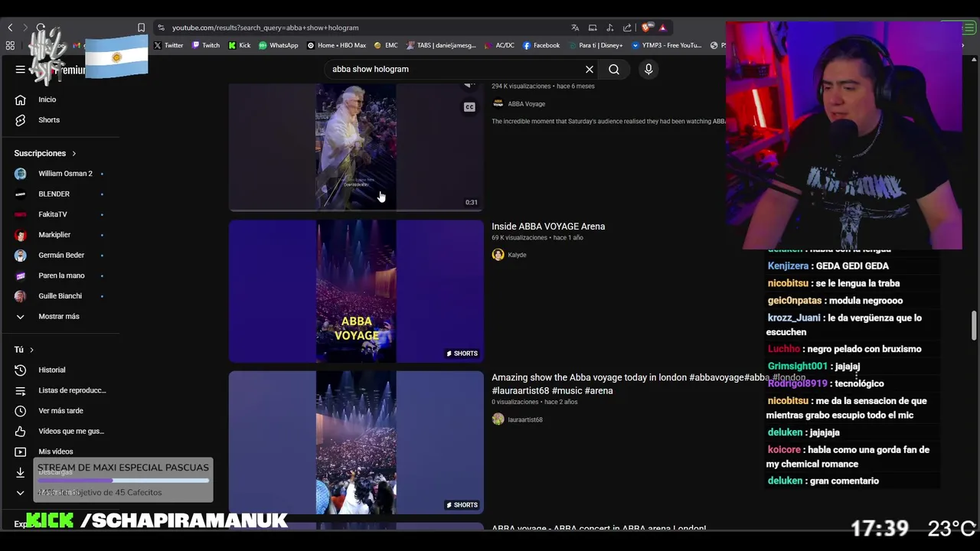Open FakitaTV subscription
This screenshot has width=980, height=551.
pos(59,215)
